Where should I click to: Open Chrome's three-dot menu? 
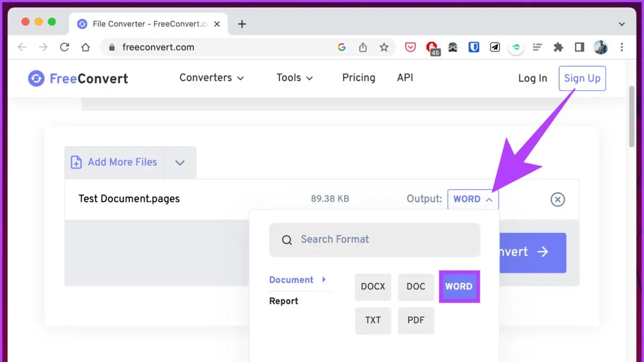click(622, 47)
